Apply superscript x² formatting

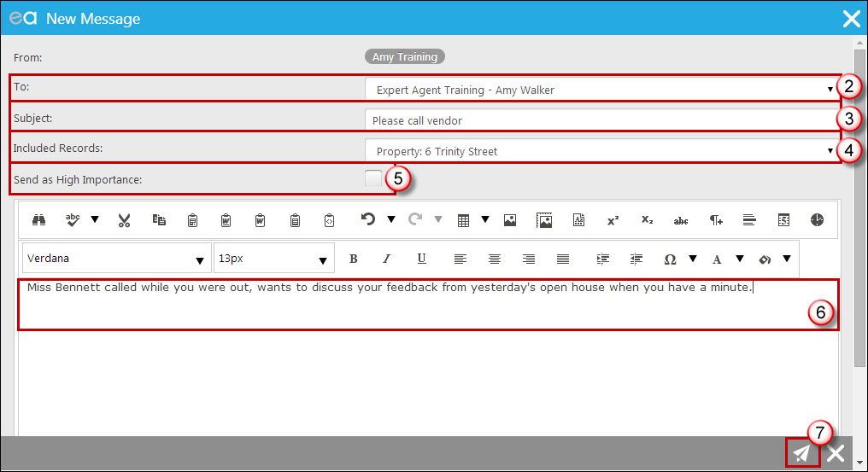point(613,220)
